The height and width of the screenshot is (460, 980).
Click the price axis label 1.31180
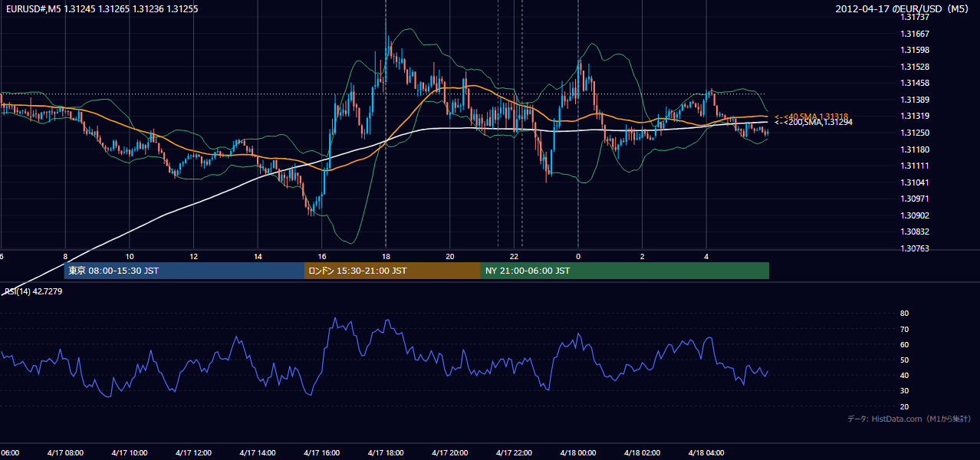pos(915,149)
